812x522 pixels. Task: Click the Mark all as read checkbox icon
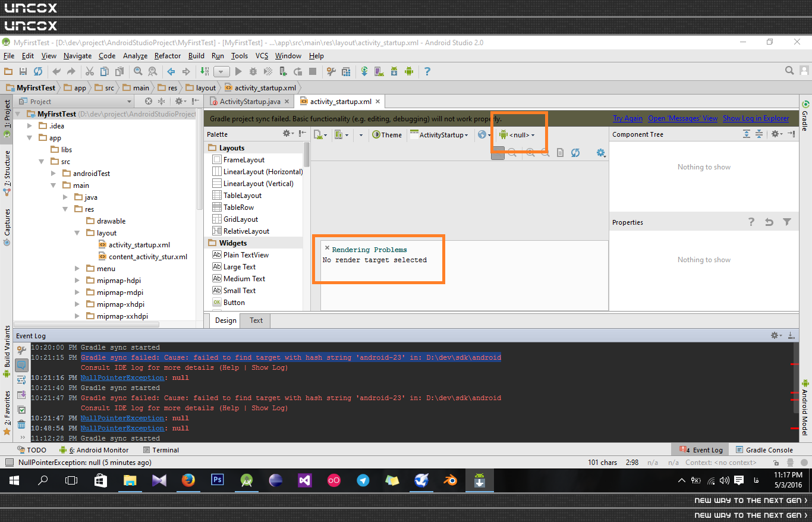coord(21,410)
